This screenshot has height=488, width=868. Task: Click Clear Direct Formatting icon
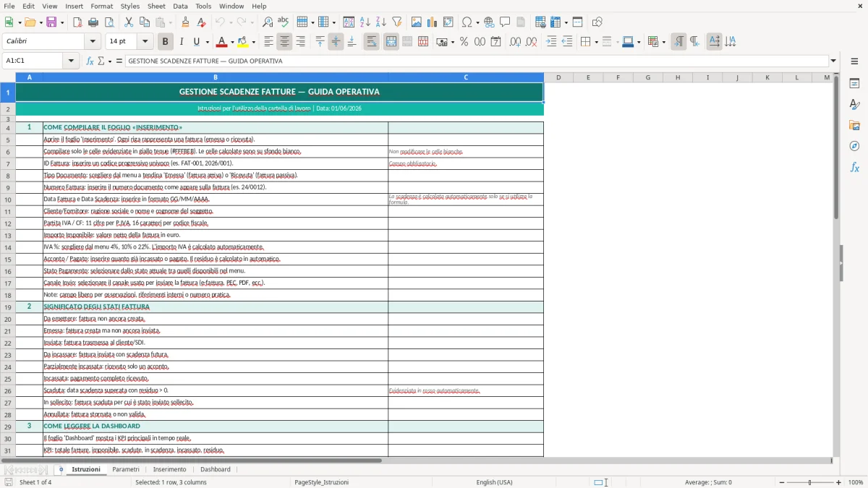[201, 22]
